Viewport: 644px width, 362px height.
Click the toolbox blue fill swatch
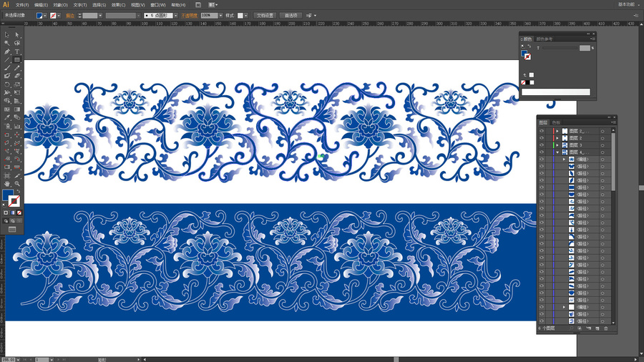(7, 195)
